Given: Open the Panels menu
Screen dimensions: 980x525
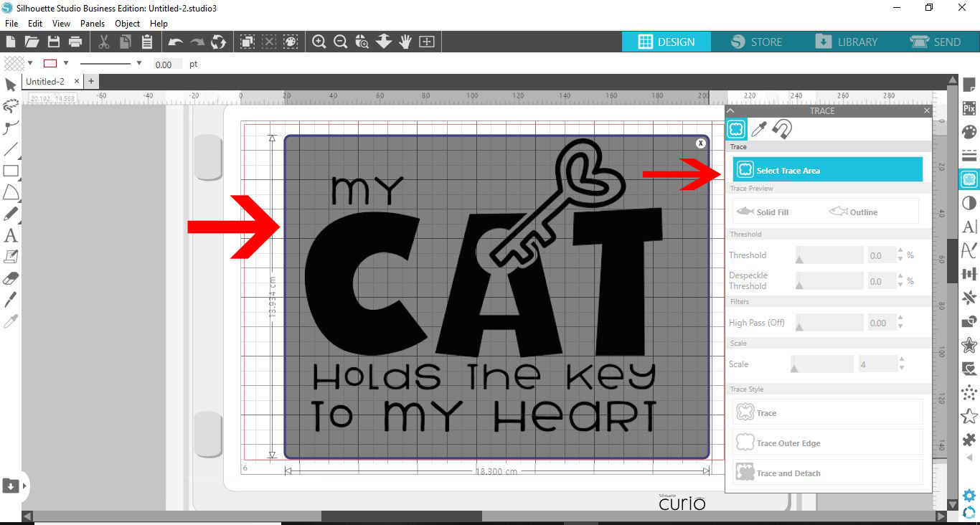Looking at the screenshot, I should pos(93,24).
